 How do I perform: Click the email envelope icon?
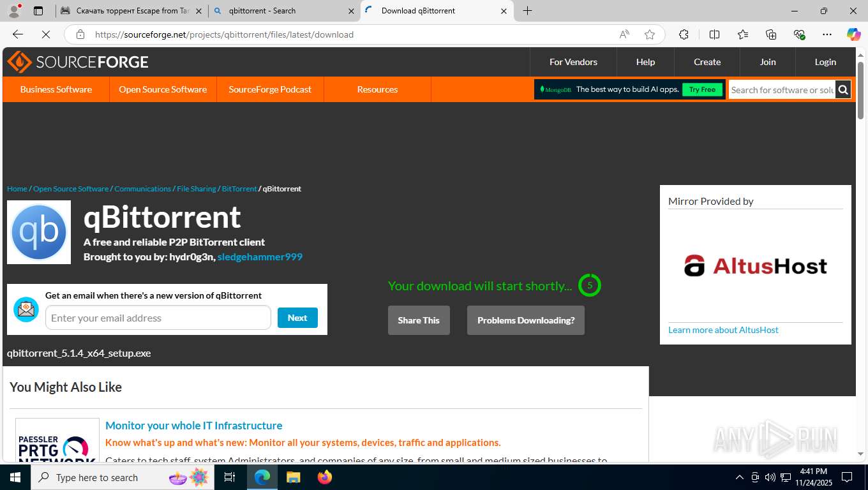pyautogui.click(x=26, y=309)
